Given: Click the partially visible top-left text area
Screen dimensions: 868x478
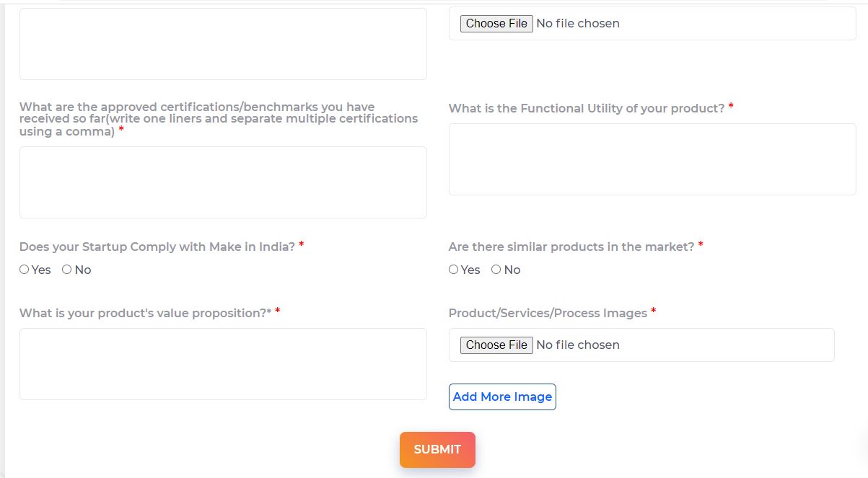Looking at the screenshot, I should click(223, 43).
